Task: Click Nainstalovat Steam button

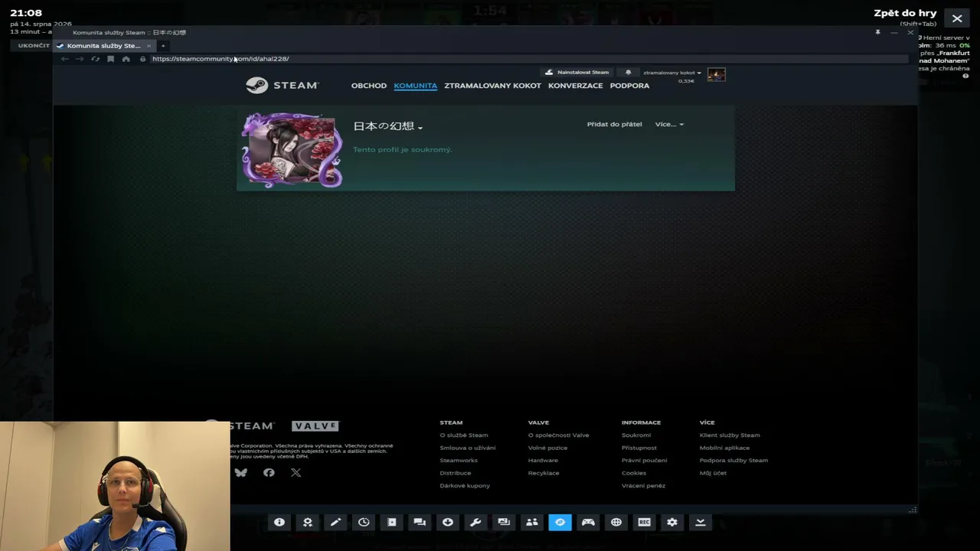Action: tap(577, 73)
